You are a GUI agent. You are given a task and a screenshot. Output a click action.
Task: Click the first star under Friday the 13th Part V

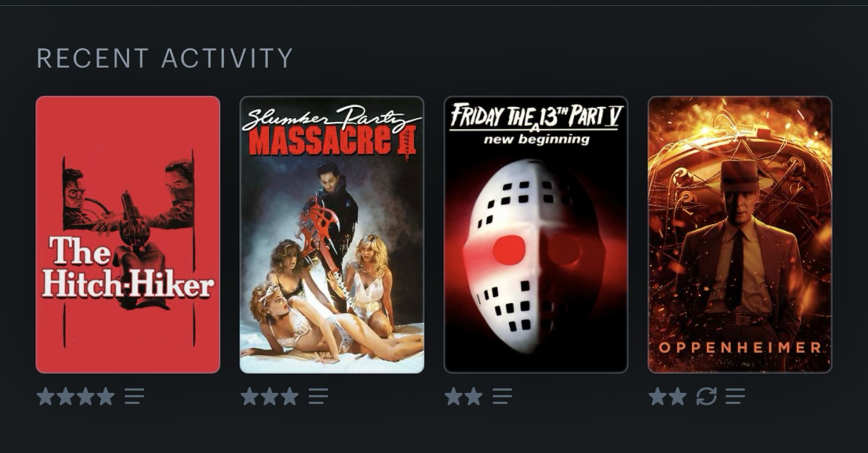(x=453, y=397)
